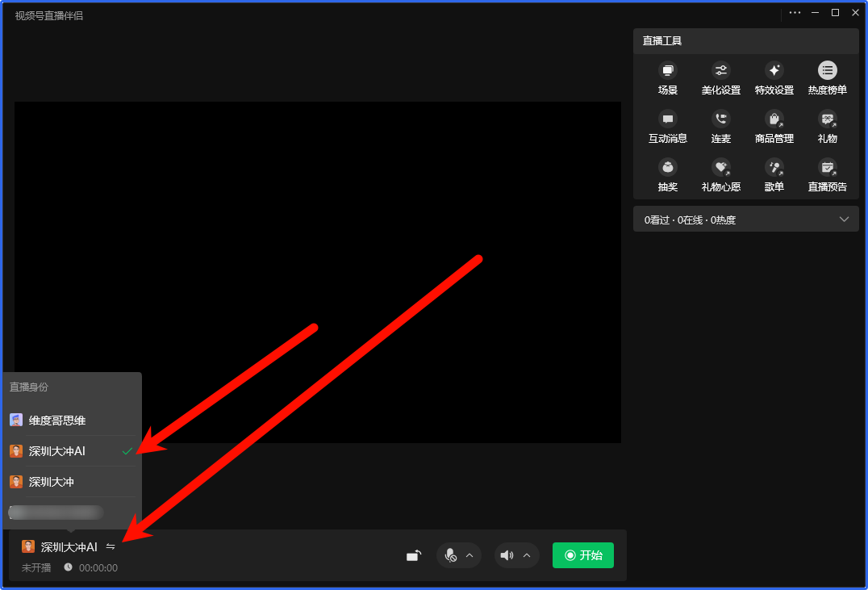Open 特效设置 effects settings
Image resolution: width=868 pixels, height=590 pixels.
774,71
